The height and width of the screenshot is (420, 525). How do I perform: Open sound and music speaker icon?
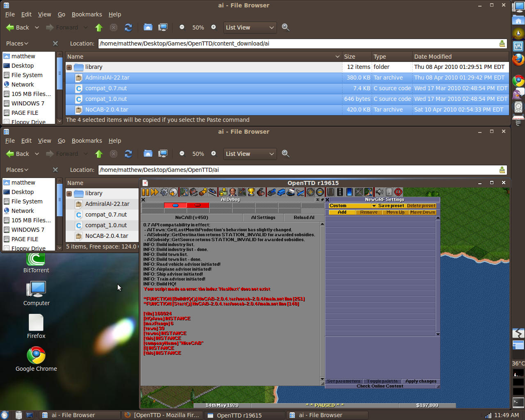tap(379, 192)
